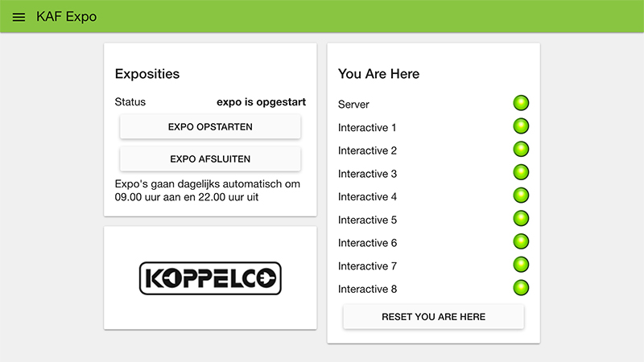Image resolution: width=644 pixels, height=362 pixels.
Task: Open the hamburger navigation menu
Action: click(19, 17)
